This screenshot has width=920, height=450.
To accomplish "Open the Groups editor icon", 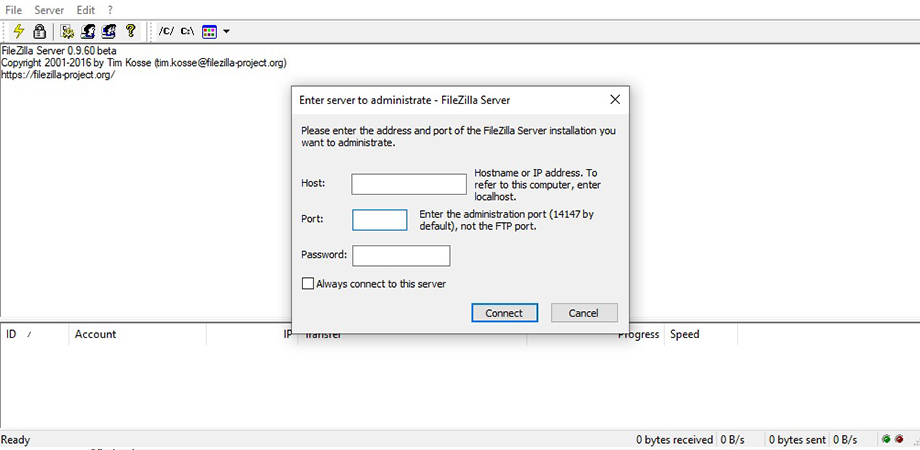I will pyautogui.click(x=109, y=31).
